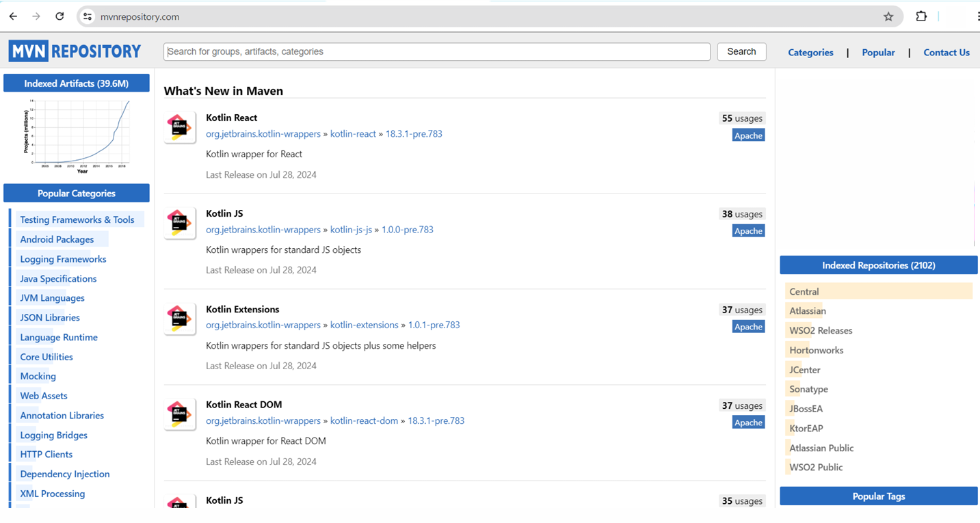Open Mocking category
This screenshot has width=980, height=523.
click(x=38, y=376)
